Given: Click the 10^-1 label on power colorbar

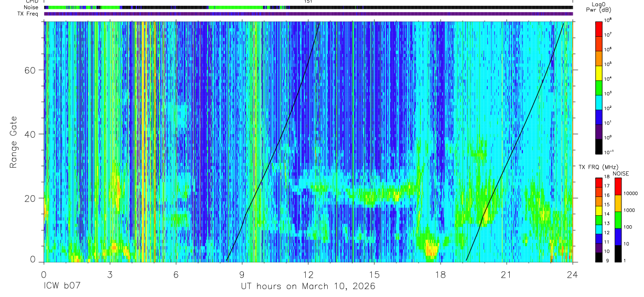Looking at the screenshot, I should [609, 152].
